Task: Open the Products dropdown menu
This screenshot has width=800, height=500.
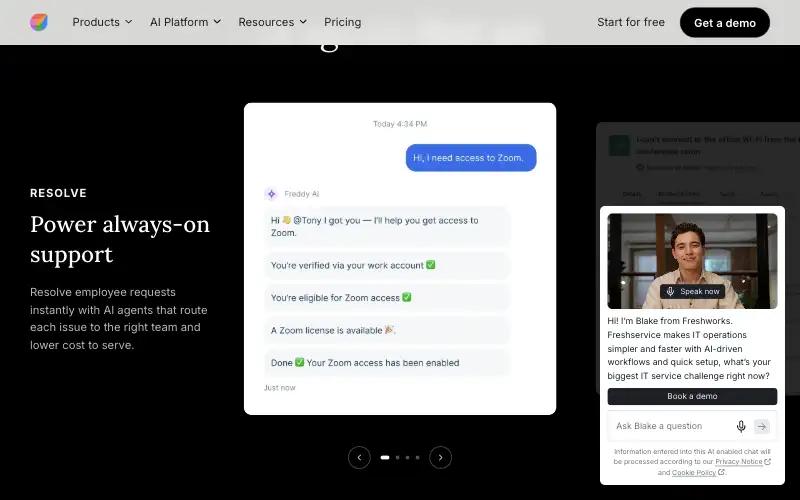Action: point(102,22)
